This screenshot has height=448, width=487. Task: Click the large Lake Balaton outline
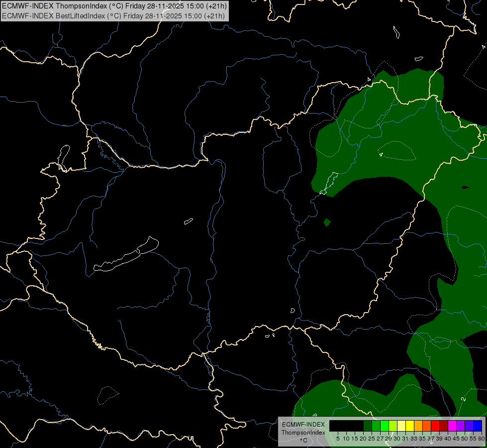pos(126,254)
